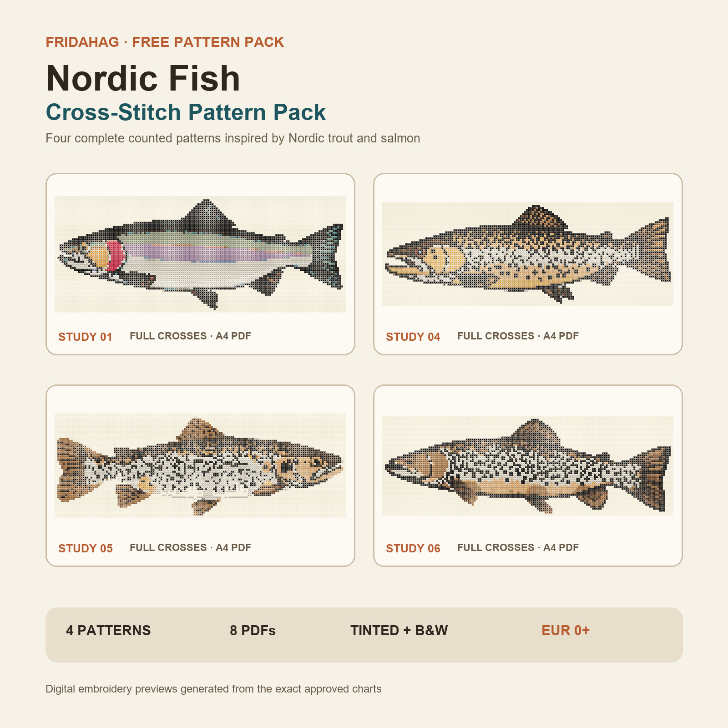Click the Cross-Stitch Pattern Pack subtitle
Viewport: 728px width, 728px height.
click(186, 112)
